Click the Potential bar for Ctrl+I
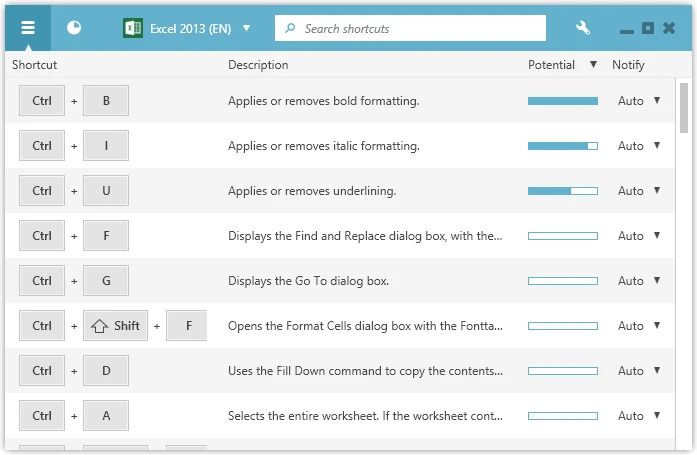The image size is (697, 455). (562, 146)
